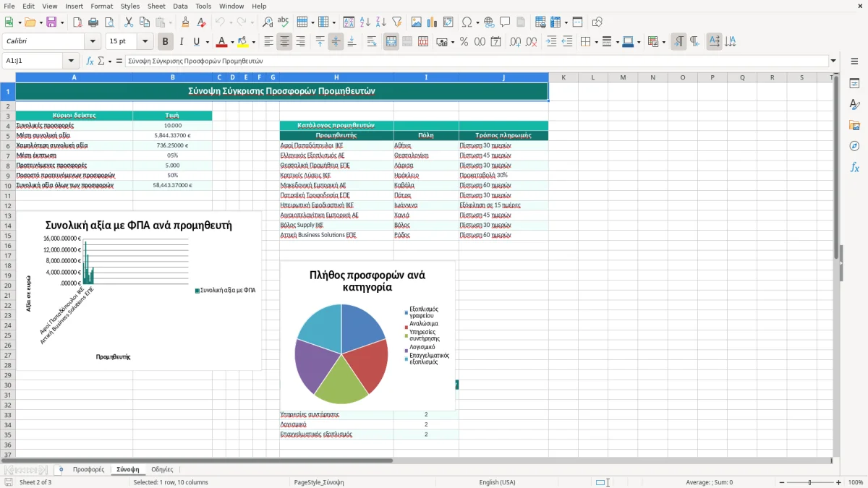
Task: Click the zoom in plus button
Action: (839, 482)
